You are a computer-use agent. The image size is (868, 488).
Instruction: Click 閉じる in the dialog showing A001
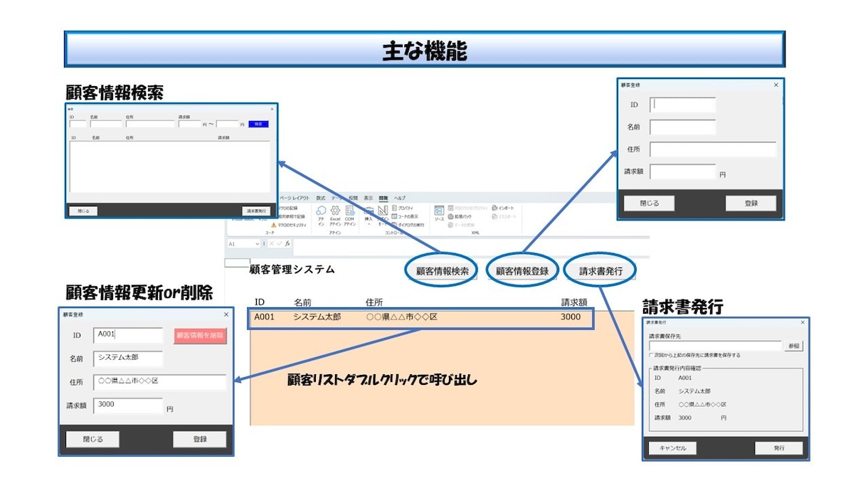click(92, 439)
